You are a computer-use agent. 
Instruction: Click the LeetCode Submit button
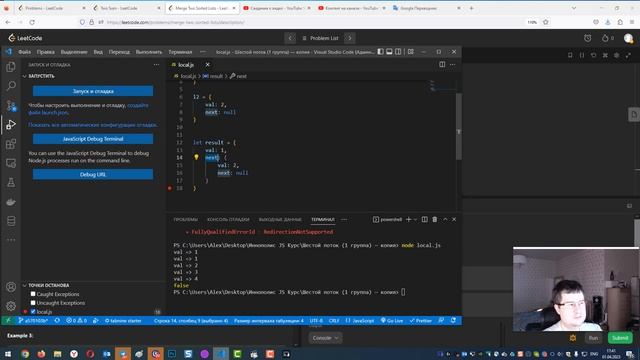pyautogui.click(x=620, y=338)
